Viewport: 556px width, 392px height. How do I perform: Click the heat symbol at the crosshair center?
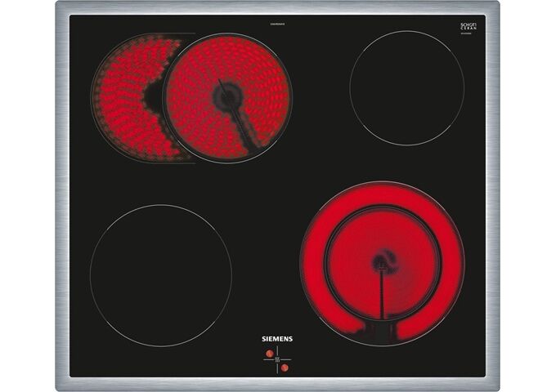pos(277,359)
